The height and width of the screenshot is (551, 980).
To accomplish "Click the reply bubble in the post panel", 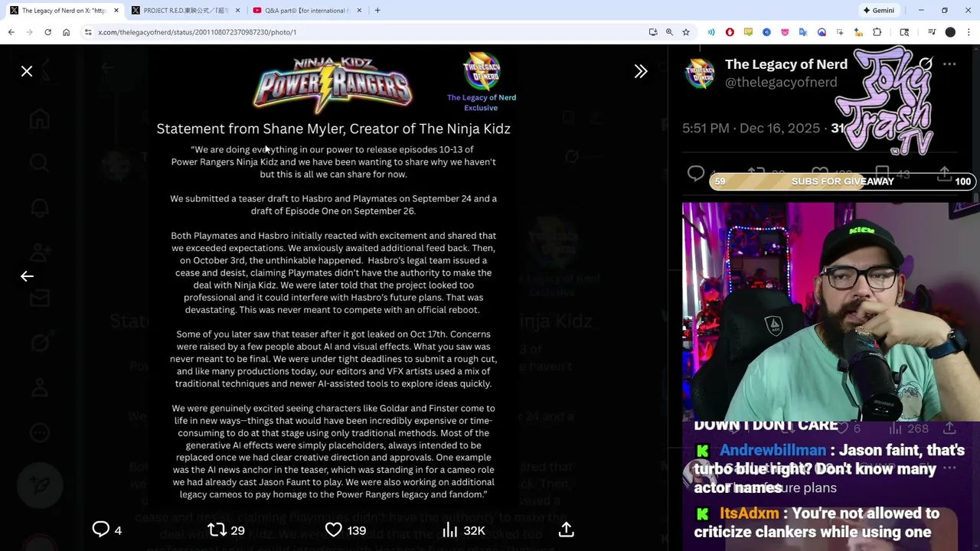I will 695,174.
